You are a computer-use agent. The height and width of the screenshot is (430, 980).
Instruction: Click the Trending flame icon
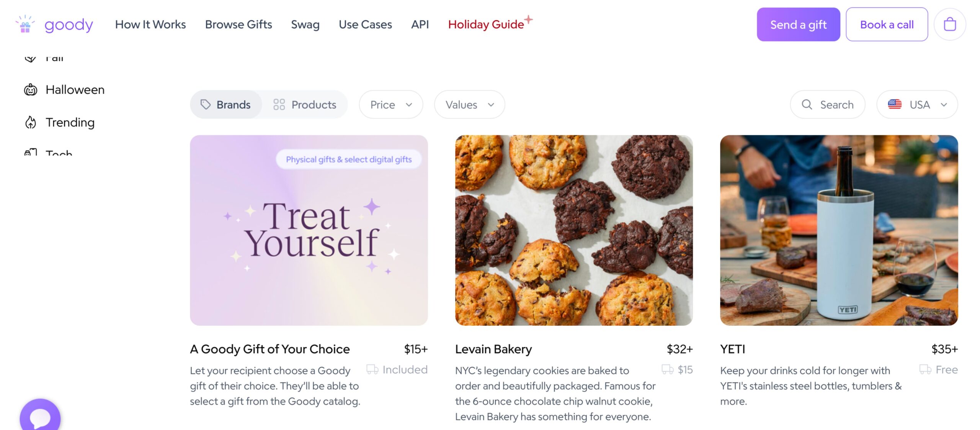coord(31,123)
